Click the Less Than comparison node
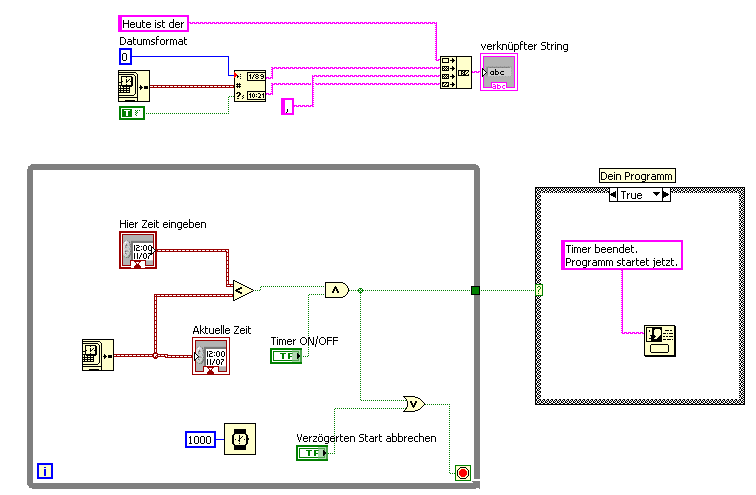This screenshot has height=495, width=756. point(243,290)
